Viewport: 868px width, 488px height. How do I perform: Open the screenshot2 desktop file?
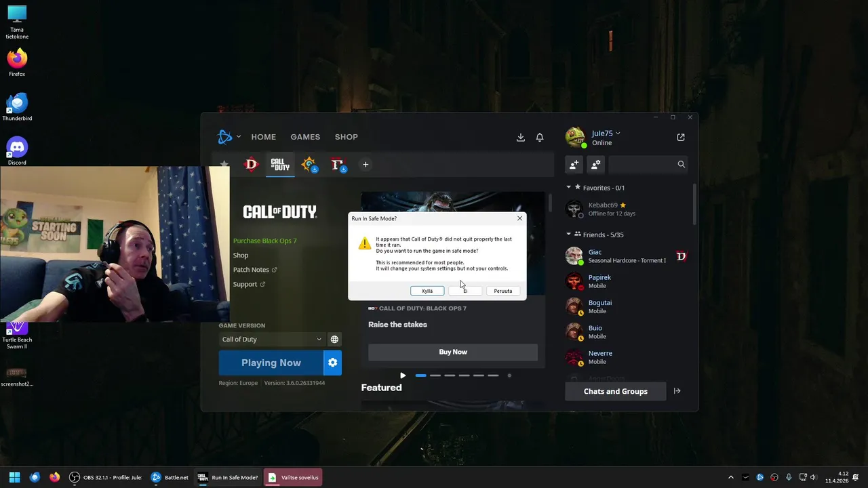pos(17,376)
